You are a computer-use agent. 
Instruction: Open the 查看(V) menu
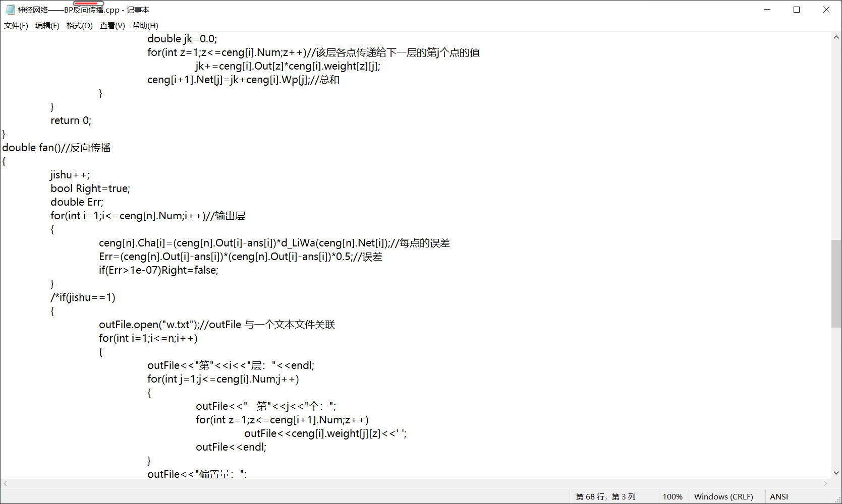pos(113,26)
